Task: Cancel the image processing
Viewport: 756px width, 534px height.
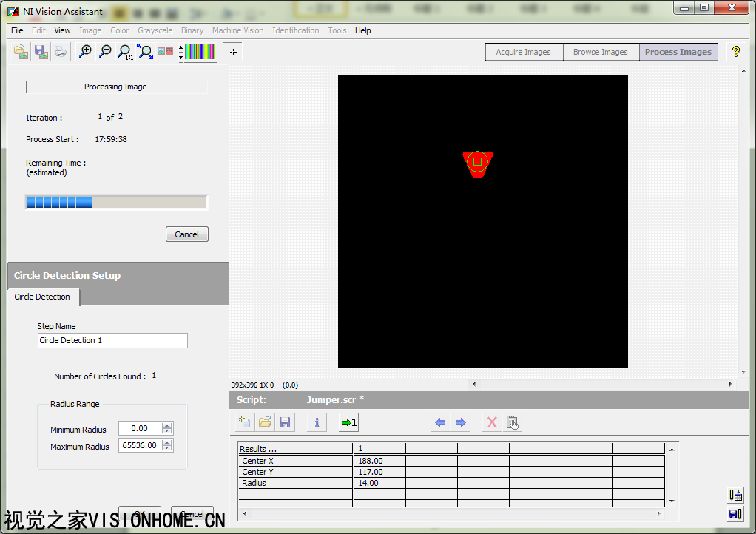Action: click(x=186, y=234)
